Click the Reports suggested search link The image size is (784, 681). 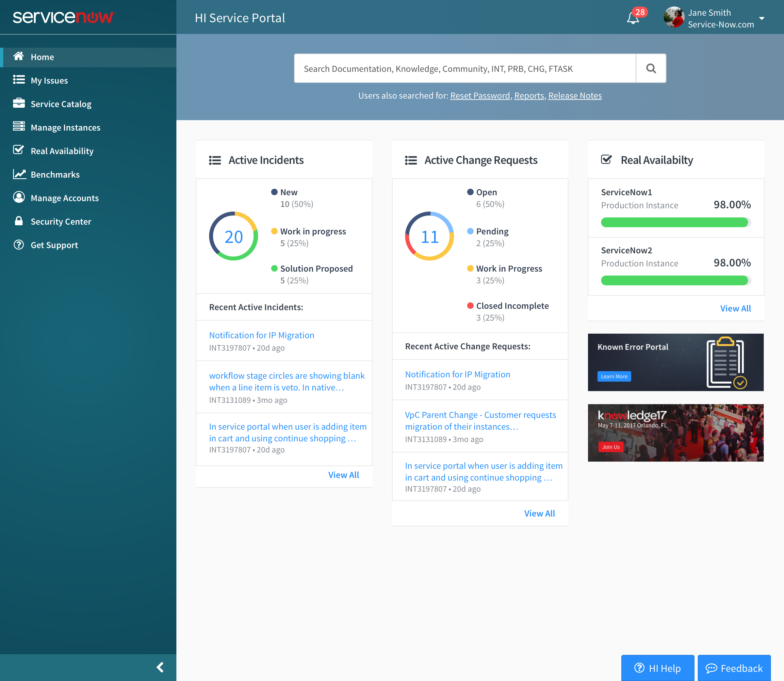[529, 96]
